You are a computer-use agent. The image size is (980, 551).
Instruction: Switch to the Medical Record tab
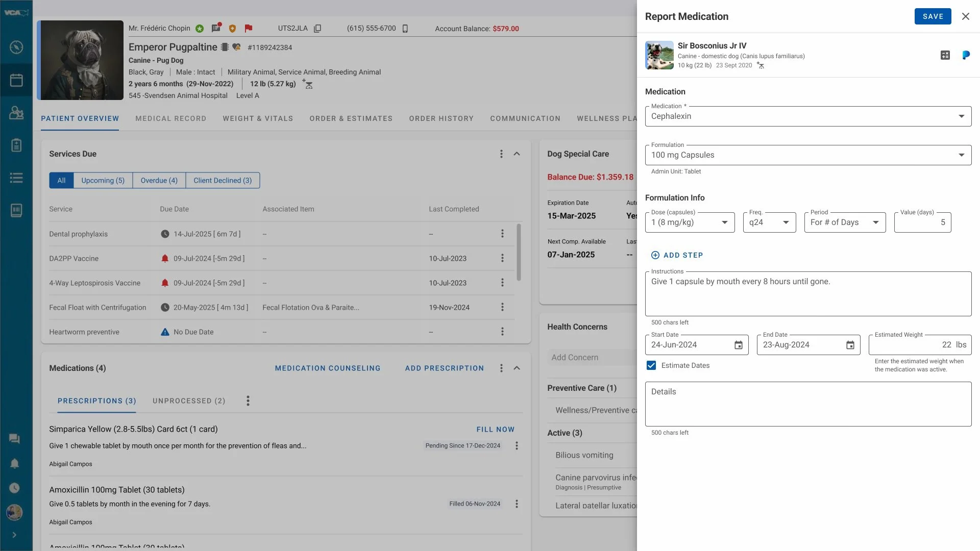tap(170, 118)
